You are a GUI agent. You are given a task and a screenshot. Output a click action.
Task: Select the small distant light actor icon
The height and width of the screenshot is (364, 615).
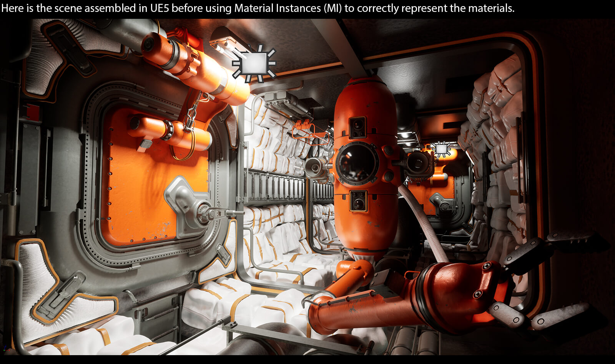pos(441,149)
